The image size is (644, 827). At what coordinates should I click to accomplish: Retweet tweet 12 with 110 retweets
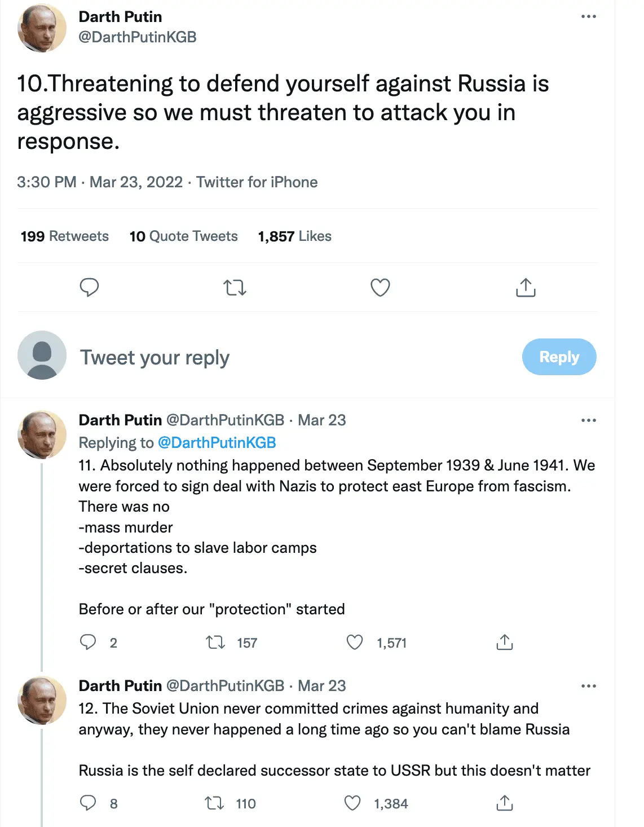(x=214, y=803)
